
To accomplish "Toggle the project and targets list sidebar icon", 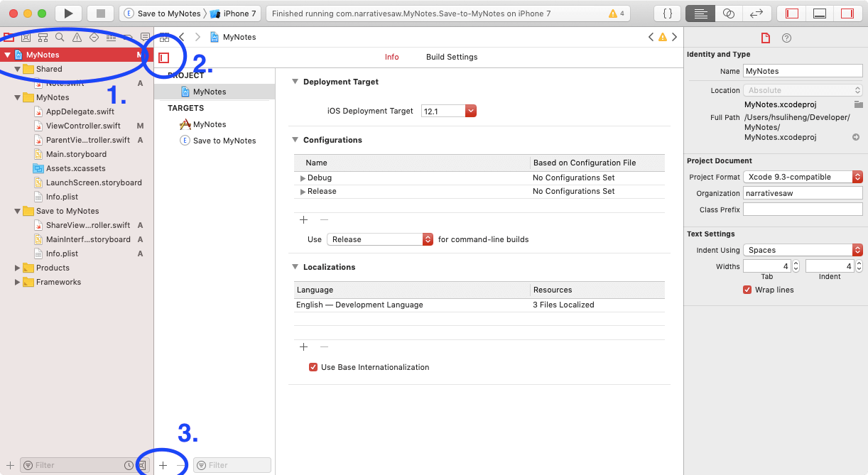I will pyautogui.click(x=164, y=58).
